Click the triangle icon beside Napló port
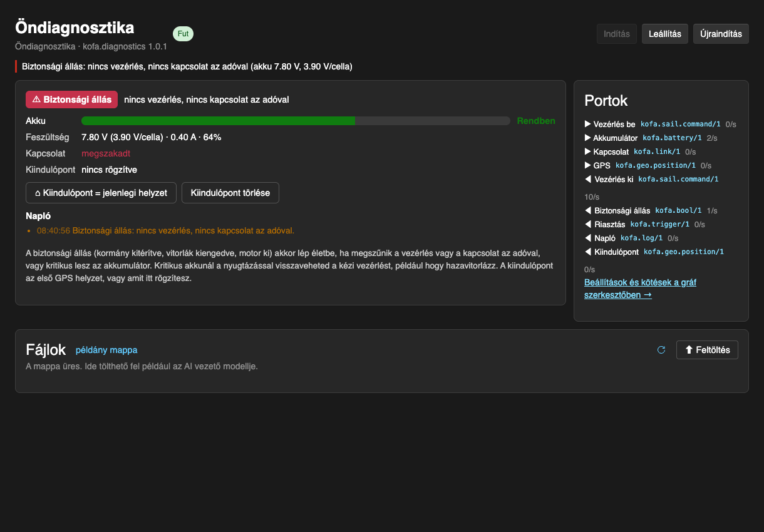Image resolution: width=764 pixels, height=532 pixels. tap(587, 238)
